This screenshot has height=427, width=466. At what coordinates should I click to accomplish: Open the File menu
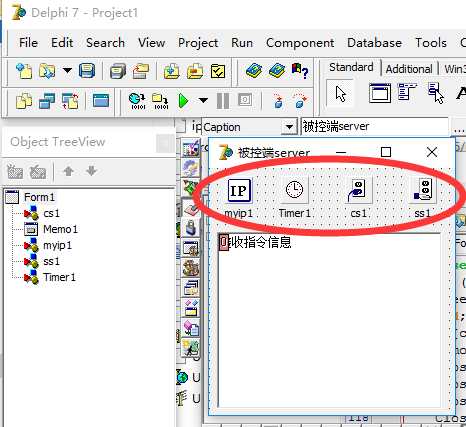pyautogui.click(x=28, y=43)
